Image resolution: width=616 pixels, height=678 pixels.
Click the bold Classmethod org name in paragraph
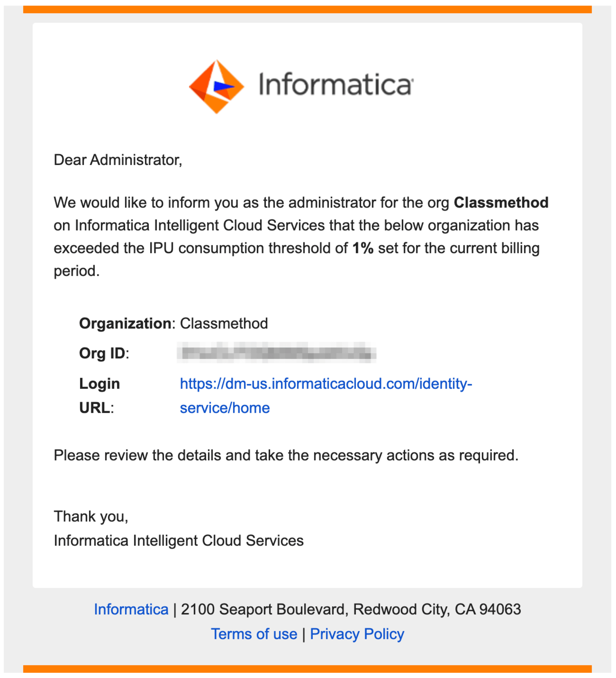coord(501,203)
